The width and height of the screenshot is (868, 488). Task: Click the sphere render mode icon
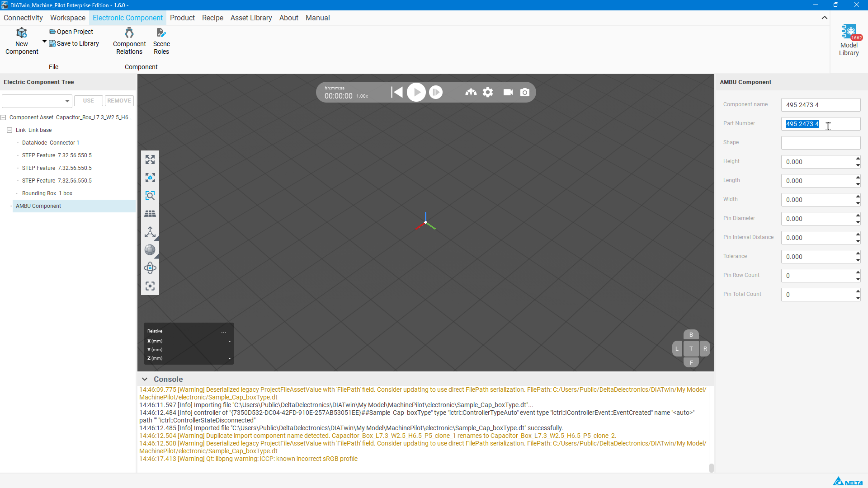150,250
